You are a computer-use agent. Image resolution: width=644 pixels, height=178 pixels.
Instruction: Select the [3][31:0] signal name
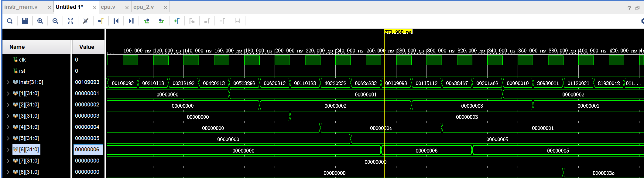tap(29, 116)
